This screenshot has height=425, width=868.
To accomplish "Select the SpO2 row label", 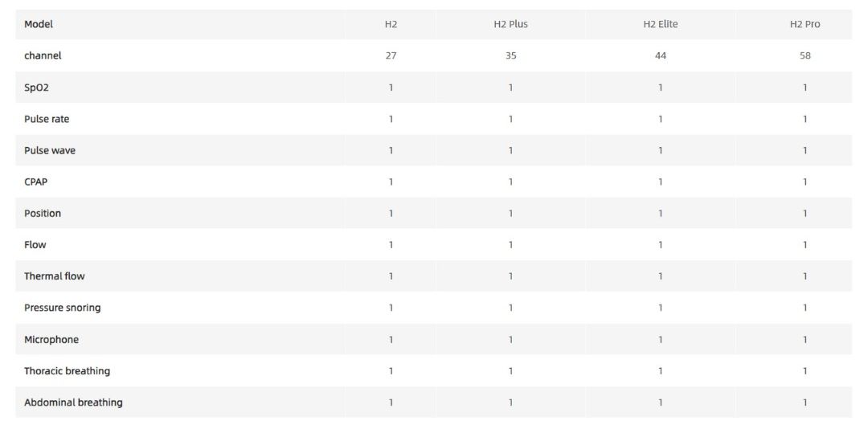I will [36, 88].
